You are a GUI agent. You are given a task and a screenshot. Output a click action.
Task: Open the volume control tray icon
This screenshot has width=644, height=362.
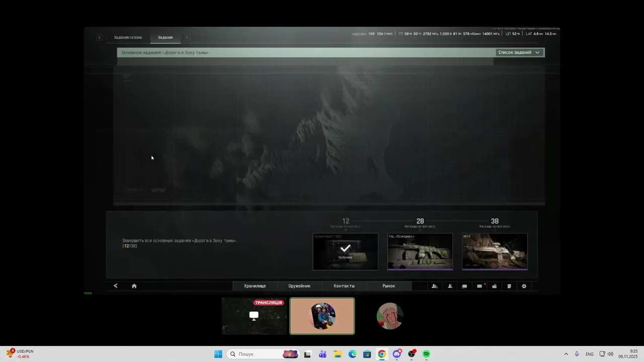[610, 354]
